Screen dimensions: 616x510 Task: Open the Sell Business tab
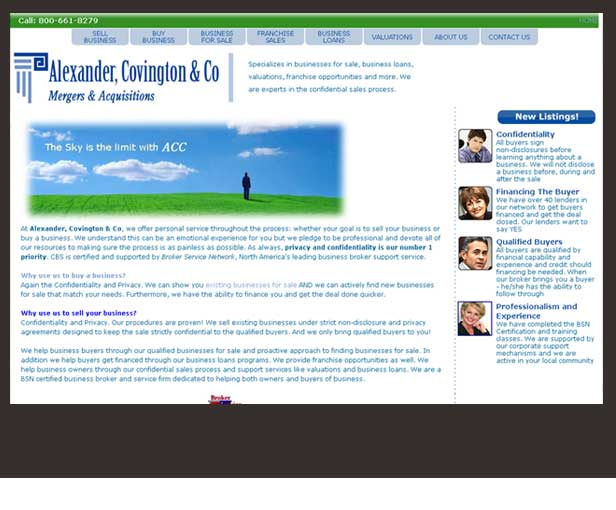click(x=100, y=37)
